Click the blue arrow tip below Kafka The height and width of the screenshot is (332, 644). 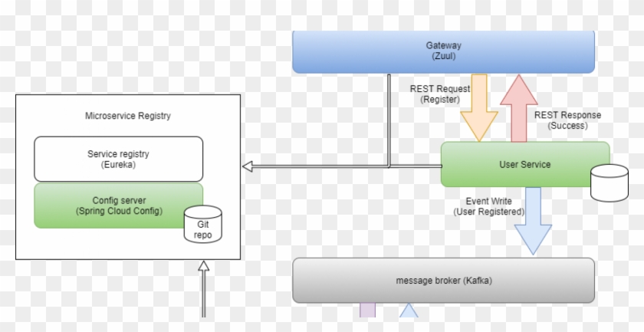click(409, 311)
